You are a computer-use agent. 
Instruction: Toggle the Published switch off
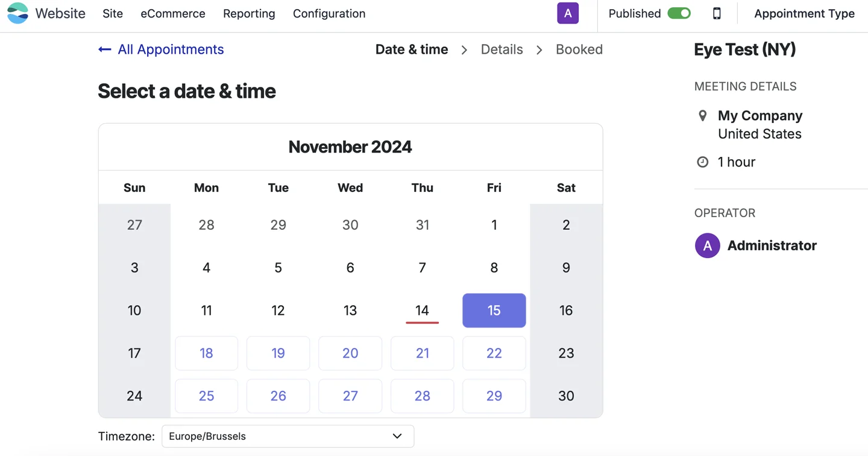[x=679, y=13]
